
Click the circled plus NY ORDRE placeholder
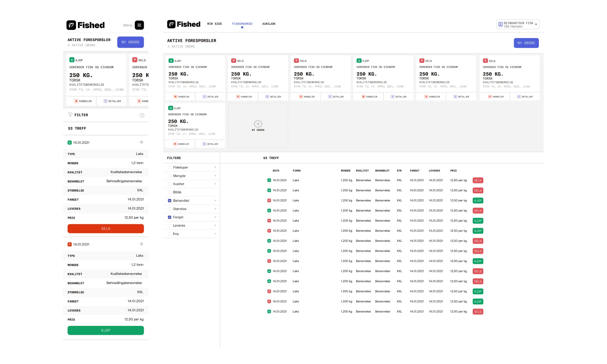click(x=258, y=124)
